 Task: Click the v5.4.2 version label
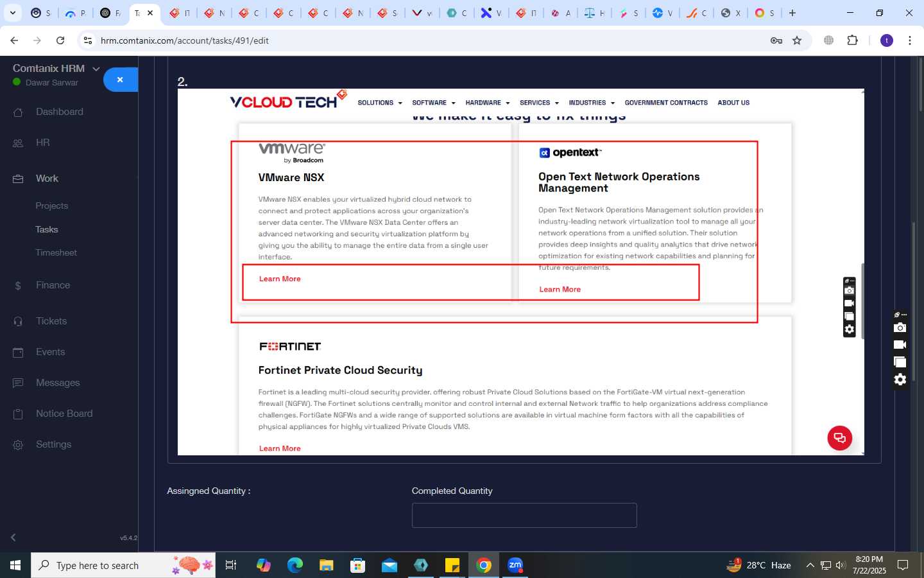[128, 538]
